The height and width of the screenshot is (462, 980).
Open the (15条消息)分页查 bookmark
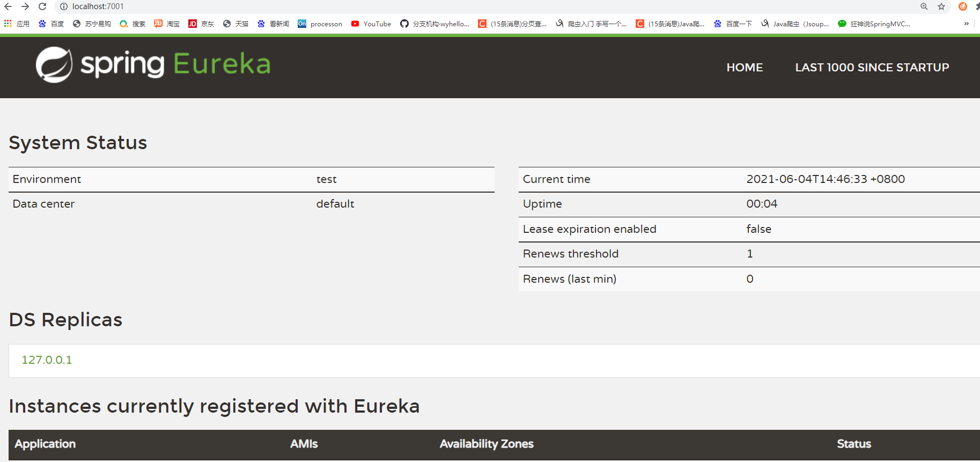[512, 24]
